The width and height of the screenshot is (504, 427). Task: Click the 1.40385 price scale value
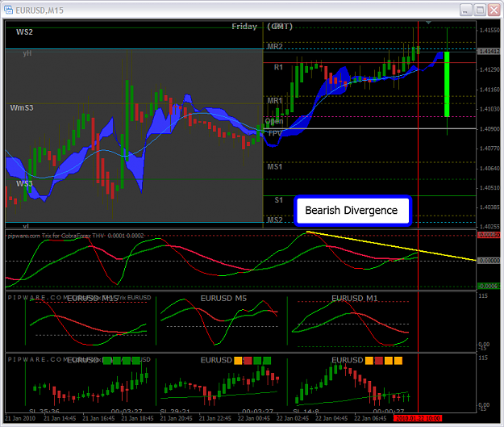pyautogui.click(x=489, y=207)
